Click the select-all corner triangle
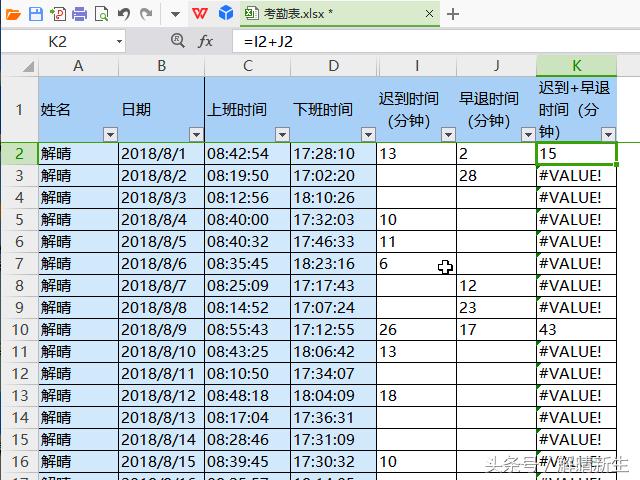Image resolution: width=640 pixels, height=480 pixels. (28, 66)
